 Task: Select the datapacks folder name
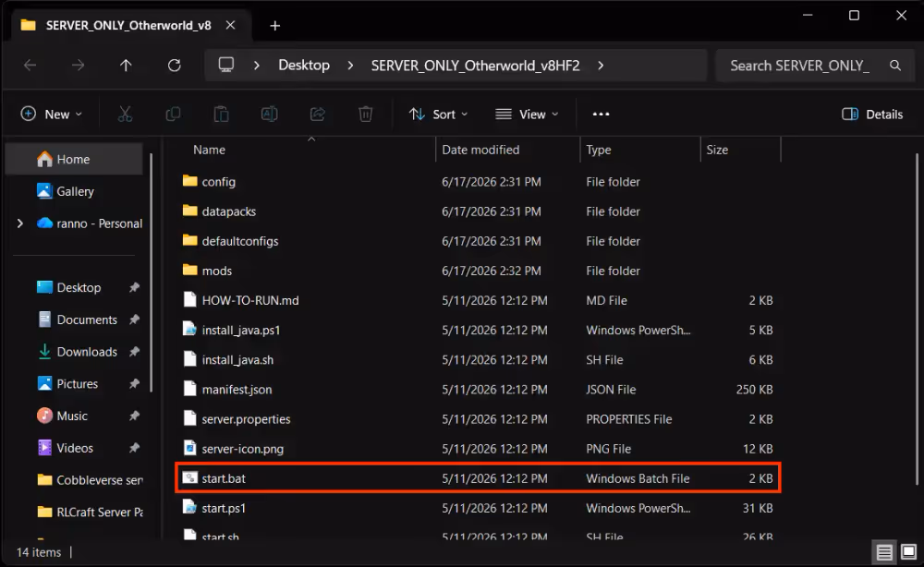[228, 211]
